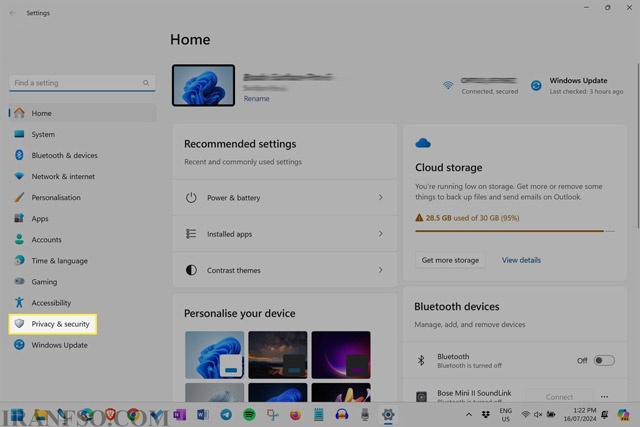Click the Settings gear on the taskbar
Screen dimensions: 640x427
pos(388,415)
